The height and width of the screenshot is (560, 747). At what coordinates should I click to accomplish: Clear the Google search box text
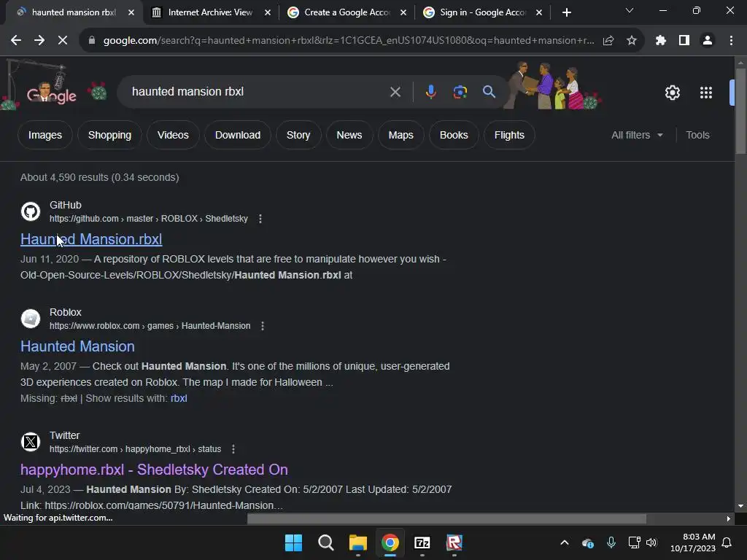pos(395,92)
